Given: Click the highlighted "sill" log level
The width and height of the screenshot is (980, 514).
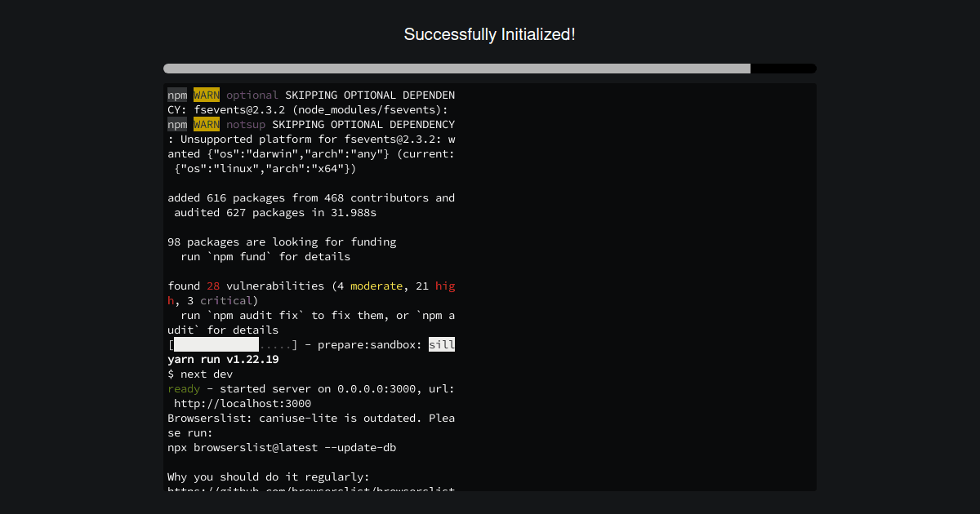Looking at the screenshot, I should click(442, 345).
